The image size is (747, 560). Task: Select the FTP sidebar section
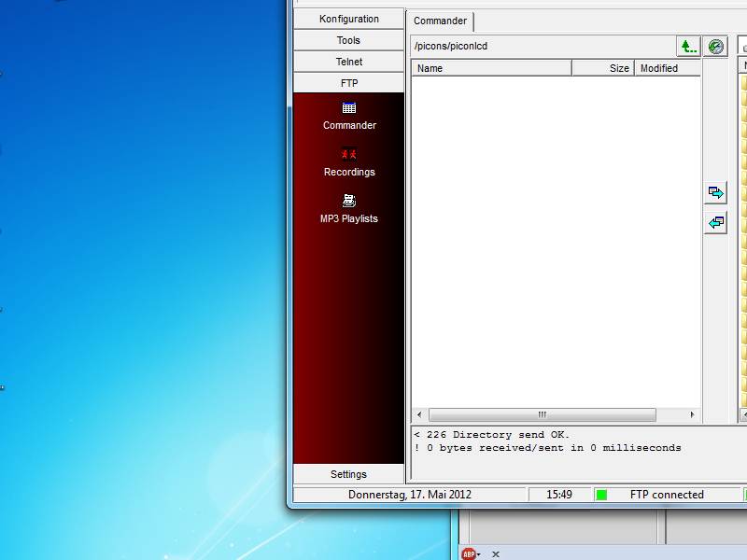(349, 83)
